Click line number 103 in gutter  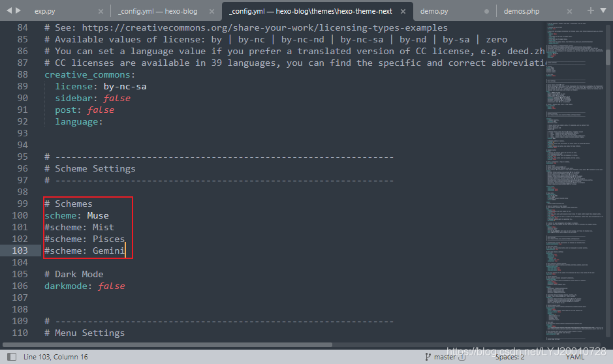tap(20, 250)
